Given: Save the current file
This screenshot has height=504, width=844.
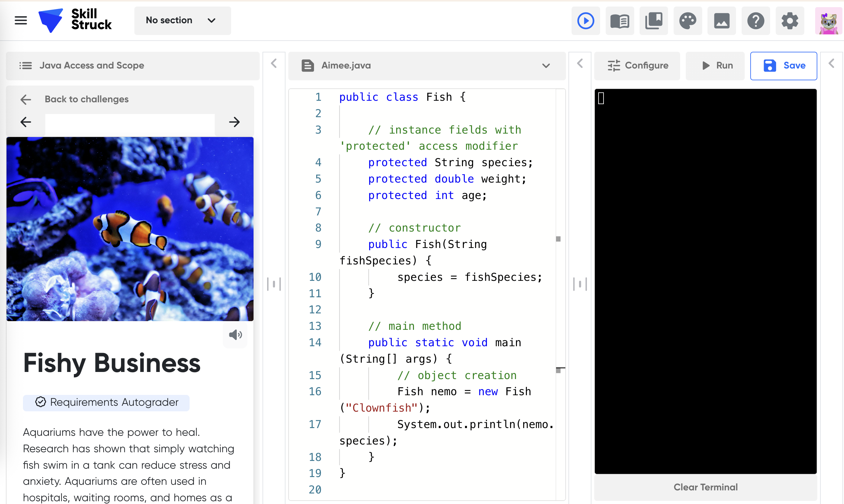Looking at the screenshot, I should point(783,65).
